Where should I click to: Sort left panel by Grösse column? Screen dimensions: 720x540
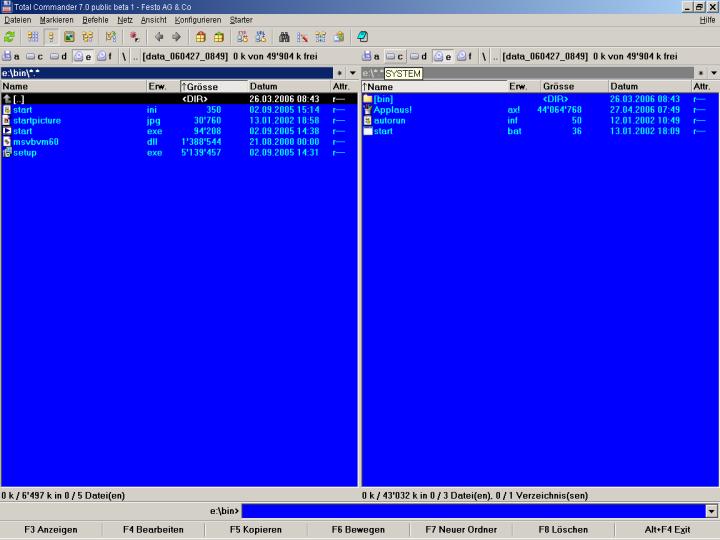point(214,86)
